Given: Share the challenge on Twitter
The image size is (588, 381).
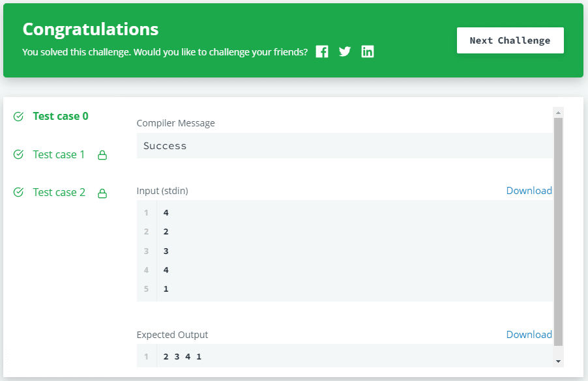Looking at the screenshot, I should [x=345, y=52].
